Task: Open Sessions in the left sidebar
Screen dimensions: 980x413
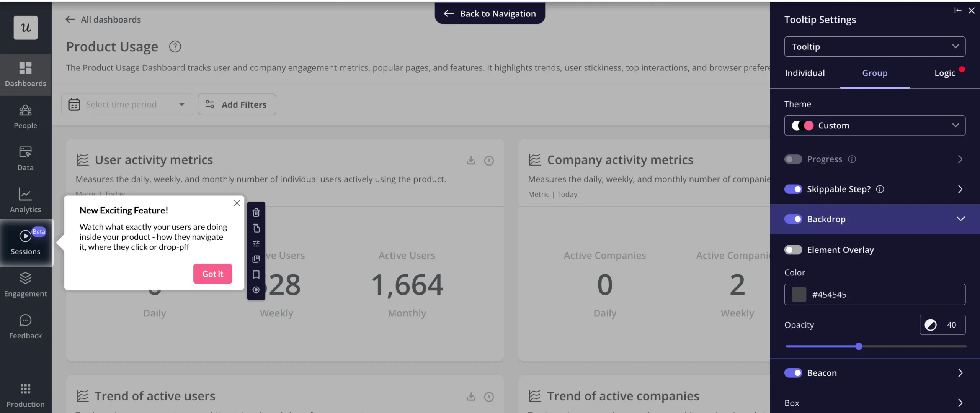Action: click(26, 243)
